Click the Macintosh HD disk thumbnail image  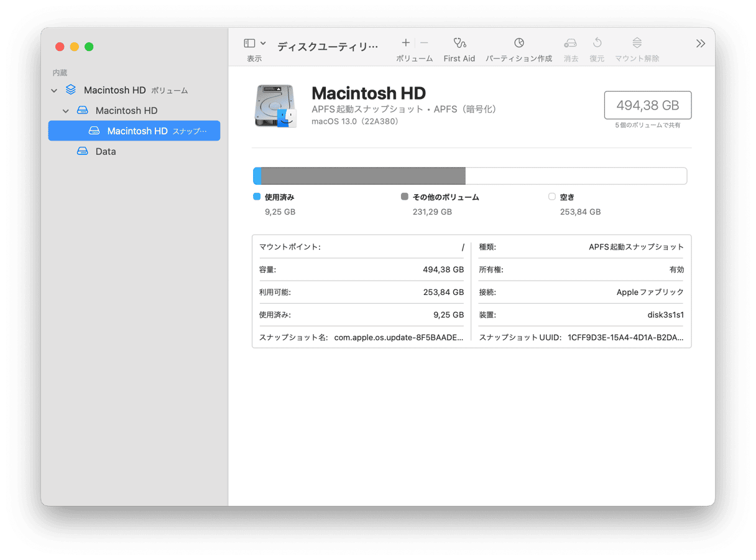pyautogui.click(x=275, y=105)
